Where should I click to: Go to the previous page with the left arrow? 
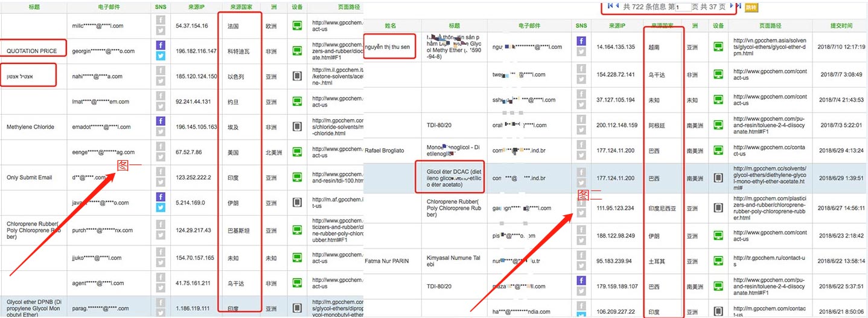click(x=616, y=6)
